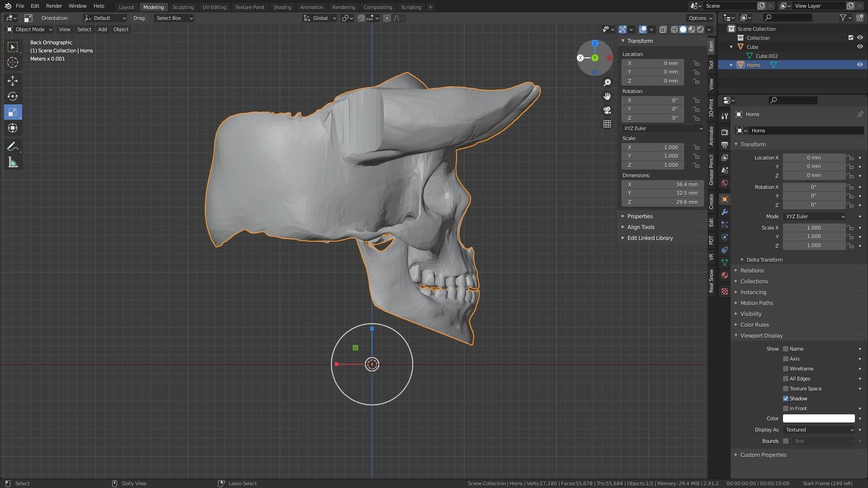Screen dimensions: 868x488
Task: Click the Z axis on navigation gizmo
Action: (x=595, y=43)
